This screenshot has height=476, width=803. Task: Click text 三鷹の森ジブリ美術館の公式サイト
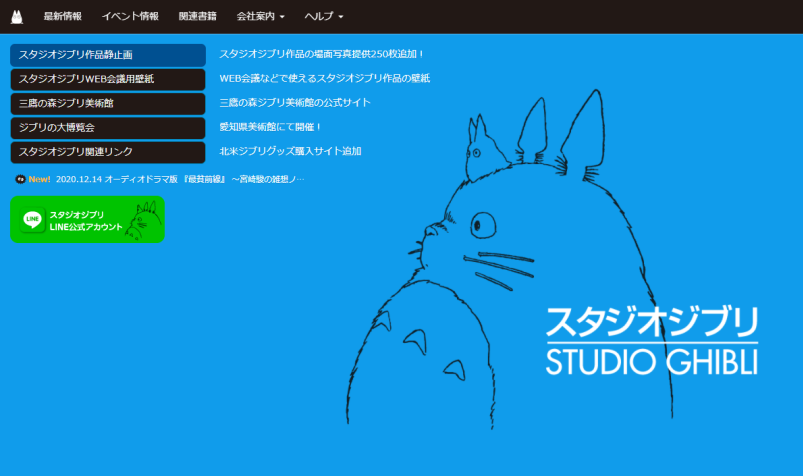(x=295, y=102)
